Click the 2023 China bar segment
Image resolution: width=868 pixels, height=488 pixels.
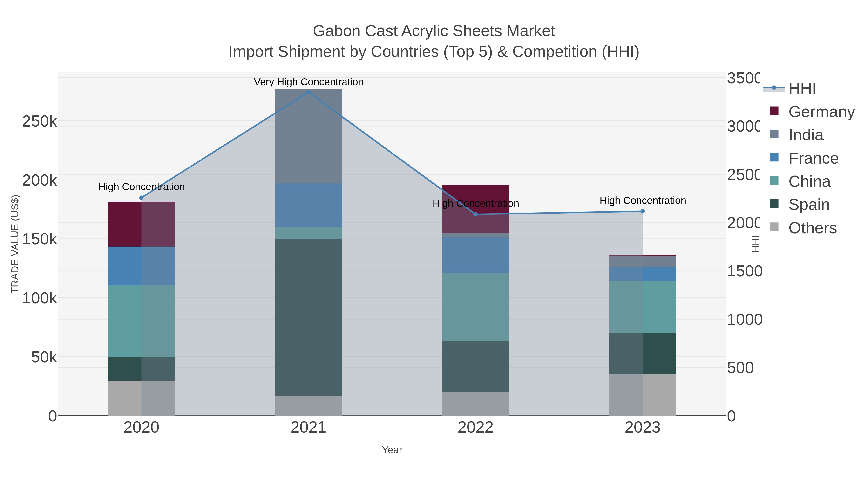tap(643, 307)
